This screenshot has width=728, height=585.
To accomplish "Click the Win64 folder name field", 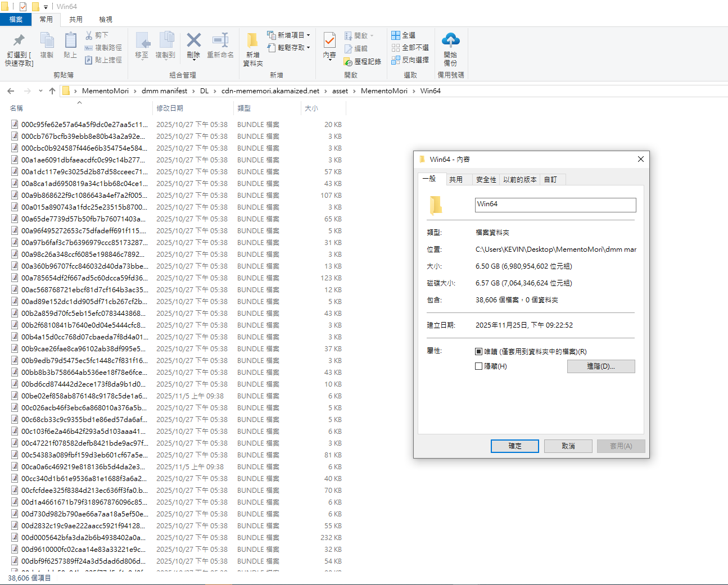I will [555, 205].
